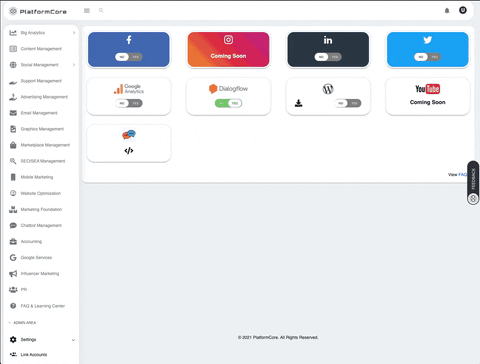Click the Twitter bird icon
The width and height of the screenshot is (480, 364).
(428, 40)
